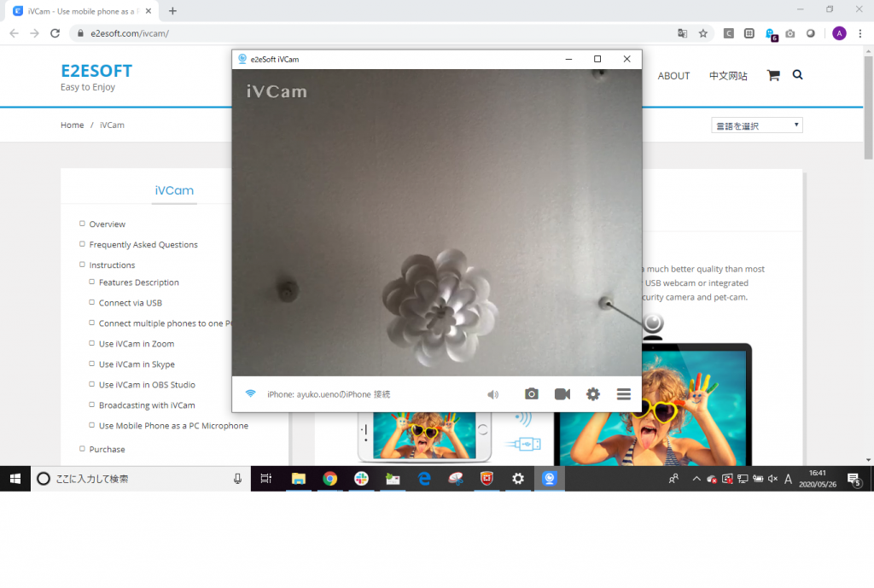Start video recording in iVCam
The image size is (874, 588).
(x=562, y=394)
